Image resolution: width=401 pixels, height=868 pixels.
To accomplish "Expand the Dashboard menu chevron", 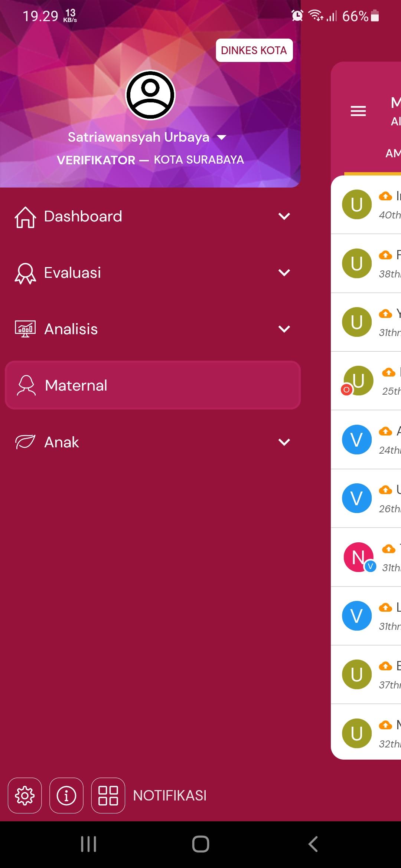I will click(284, 216).
